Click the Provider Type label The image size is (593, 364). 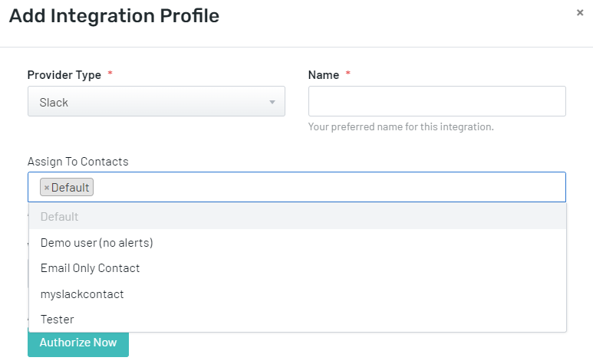(64, 75)
